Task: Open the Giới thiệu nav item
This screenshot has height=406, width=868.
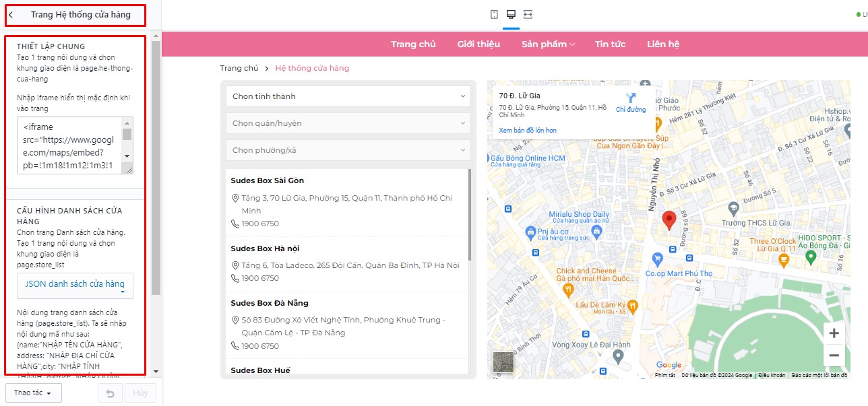Action: pyautogui.click(x=478, y=44)
